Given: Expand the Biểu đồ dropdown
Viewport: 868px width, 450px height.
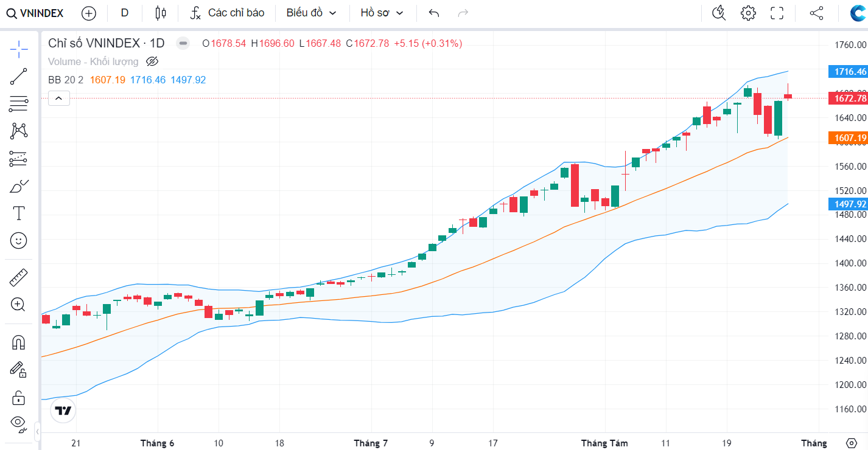Looking at the screenshot, I should (x=311, y=13).
